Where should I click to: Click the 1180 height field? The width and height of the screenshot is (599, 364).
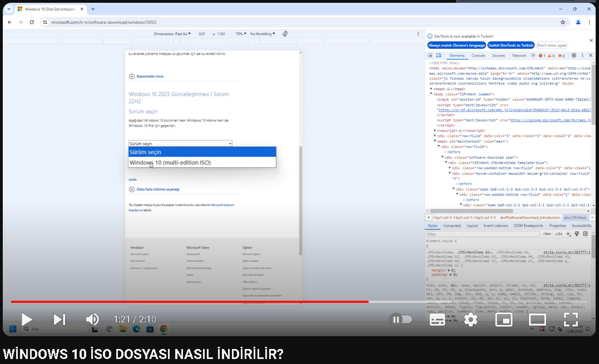coord(221,34)
